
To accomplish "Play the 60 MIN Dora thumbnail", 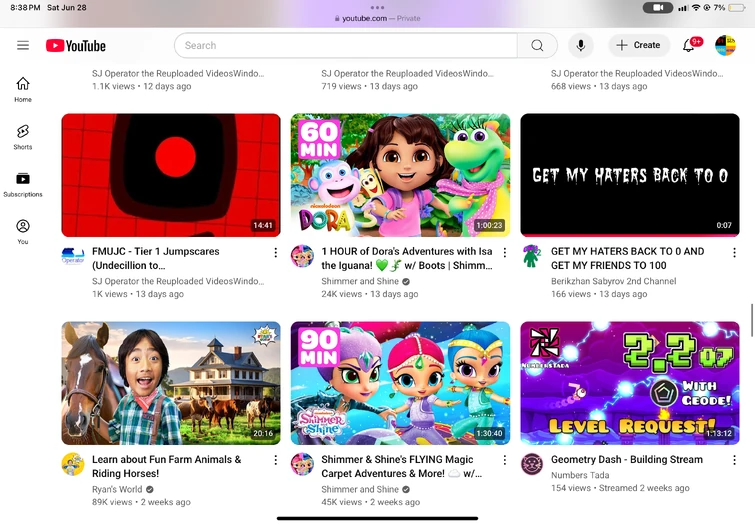I will click(x=400, y=175).
